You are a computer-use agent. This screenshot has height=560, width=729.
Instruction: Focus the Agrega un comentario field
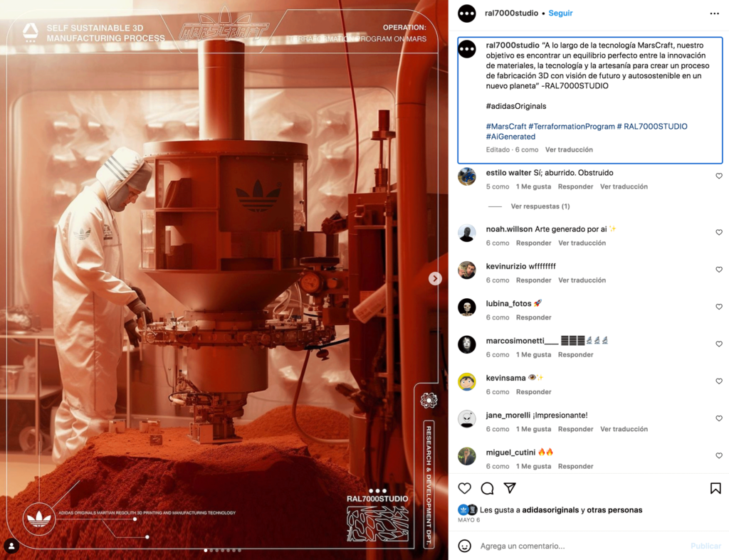tap(581, 546)
